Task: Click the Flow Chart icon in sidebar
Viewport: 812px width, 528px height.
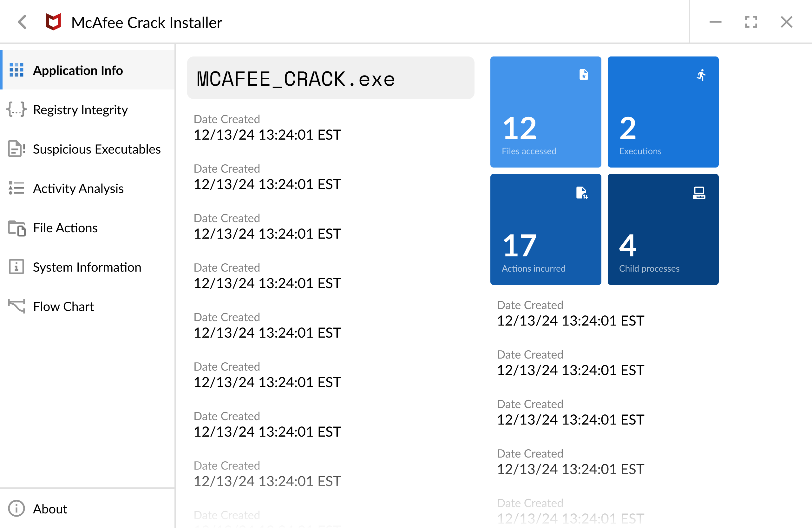Action: click(16, 306)
